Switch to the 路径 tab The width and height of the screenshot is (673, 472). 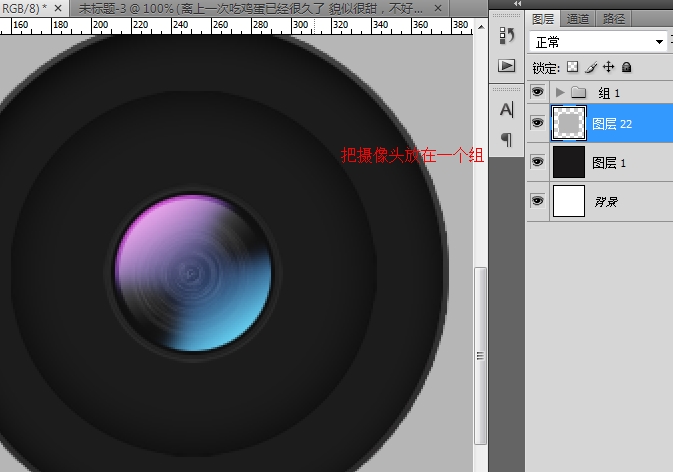coord(610,18)
